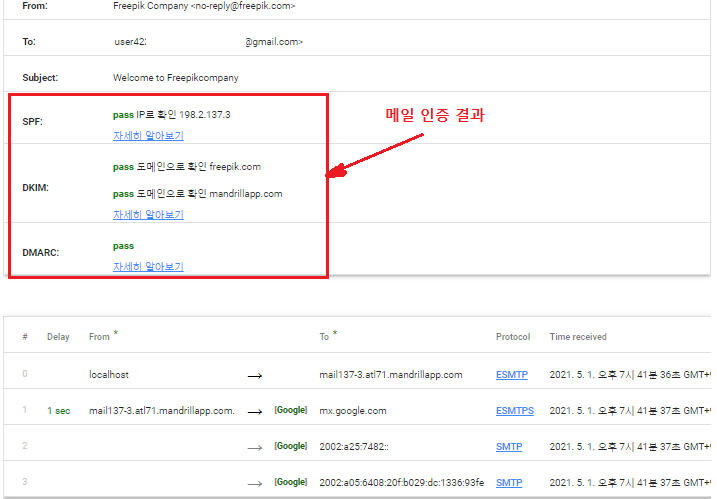Click mail137-3.atl71.mandrillapp.com. in the From column
This screenshot has width=717, height=499.
tap(162, 411)
